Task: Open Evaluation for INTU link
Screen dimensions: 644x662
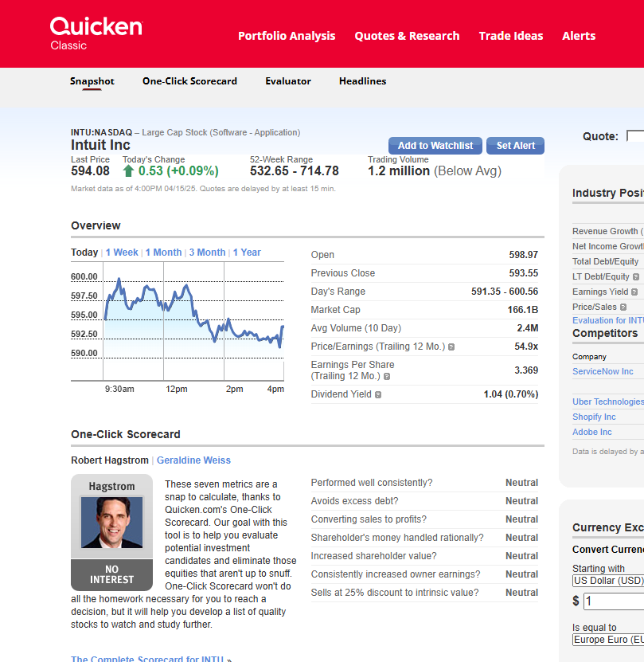Action: (607, 320)
